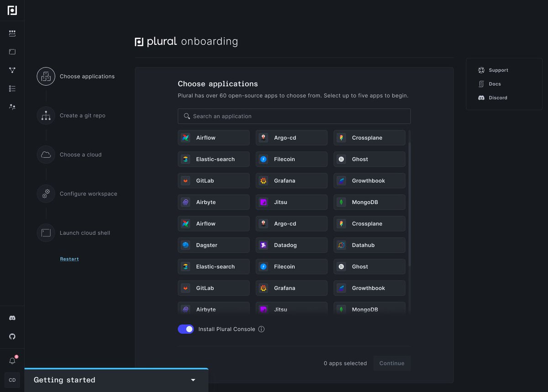Click the Support lifebuoy icon
Image resolution: width=548 pixels, height=392 pixels.
coord(481,70)
